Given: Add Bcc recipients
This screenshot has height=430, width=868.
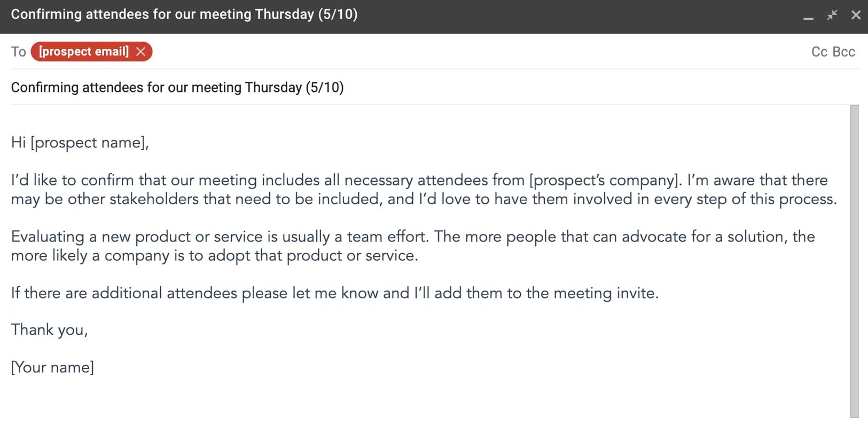Looking at the screenshot, I should click(x=844, y=52).
